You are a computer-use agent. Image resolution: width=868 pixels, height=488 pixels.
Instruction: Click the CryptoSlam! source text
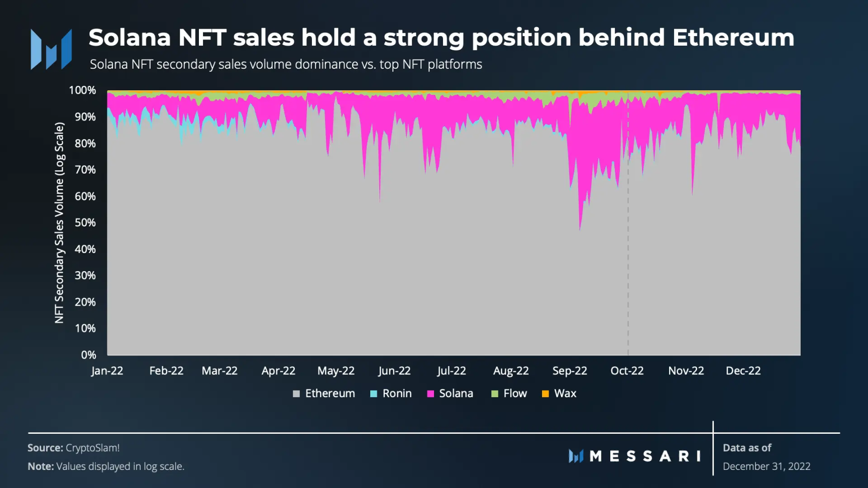click(x=93, y=448)
